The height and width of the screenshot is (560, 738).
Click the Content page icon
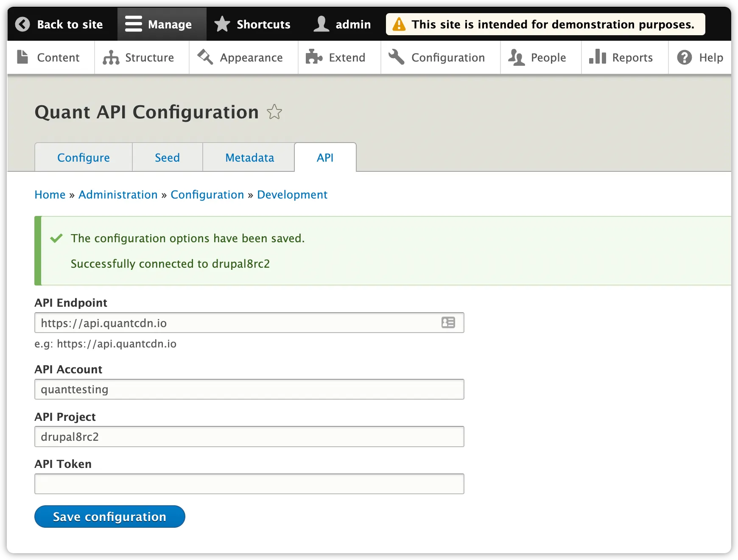tap(22, 56)
